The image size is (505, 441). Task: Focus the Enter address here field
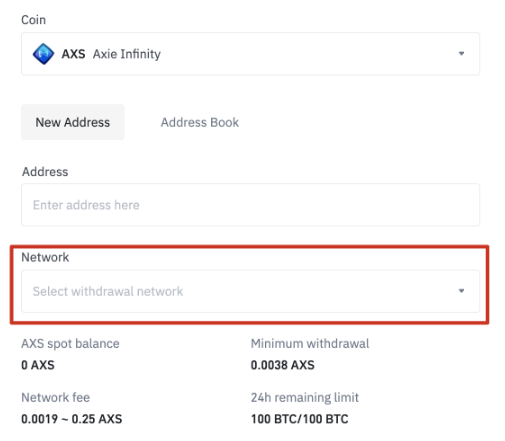click(250, 205)
